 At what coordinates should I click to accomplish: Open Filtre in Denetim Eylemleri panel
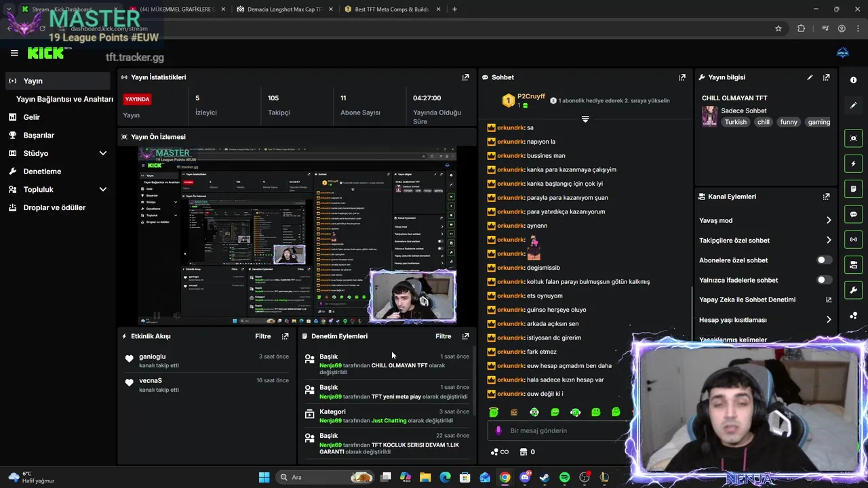click(443, 336)
